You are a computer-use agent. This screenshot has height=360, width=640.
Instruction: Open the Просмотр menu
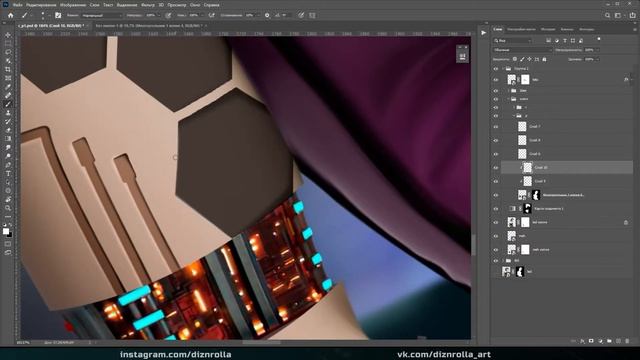(x=176, y=5)
